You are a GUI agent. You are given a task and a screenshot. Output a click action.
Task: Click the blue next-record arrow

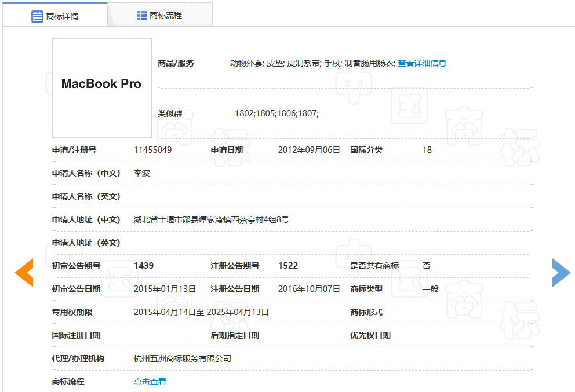point(562,273)
